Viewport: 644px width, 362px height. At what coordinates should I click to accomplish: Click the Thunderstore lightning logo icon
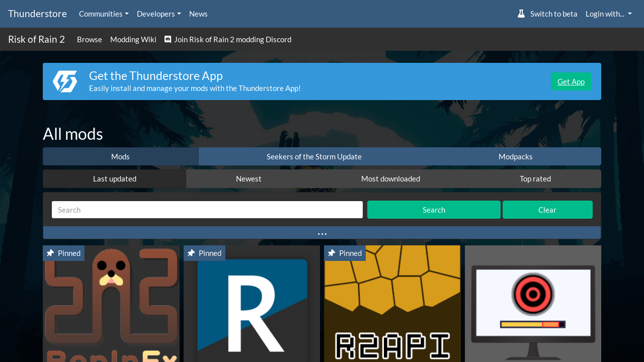65,81
